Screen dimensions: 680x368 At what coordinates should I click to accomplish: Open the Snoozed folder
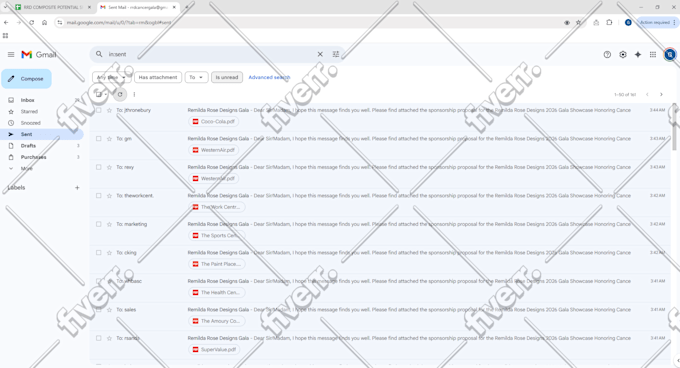pyautogui.click(x=30, y=123)
